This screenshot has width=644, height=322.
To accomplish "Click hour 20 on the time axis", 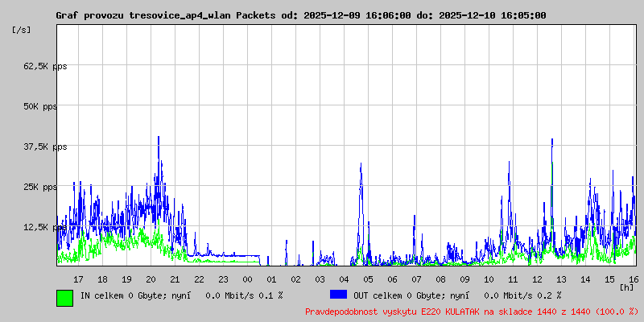I will pos(151,279).
